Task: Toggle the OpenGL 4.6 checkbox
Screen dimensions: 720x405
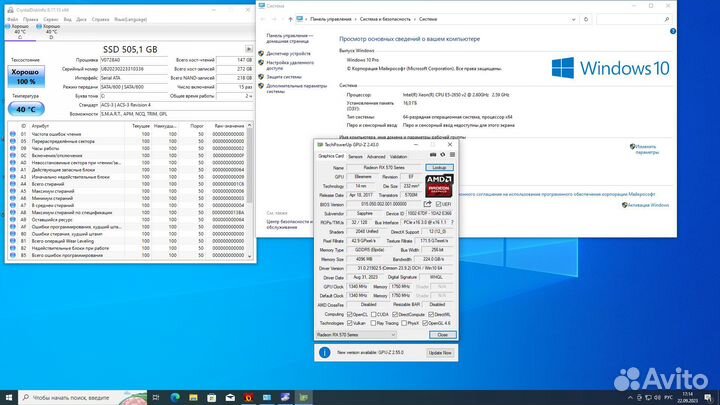Action: tap(425, 323)
